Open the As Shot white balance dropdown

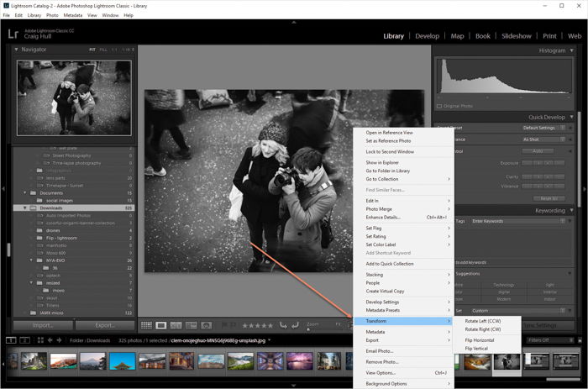[x=543, y=139]
